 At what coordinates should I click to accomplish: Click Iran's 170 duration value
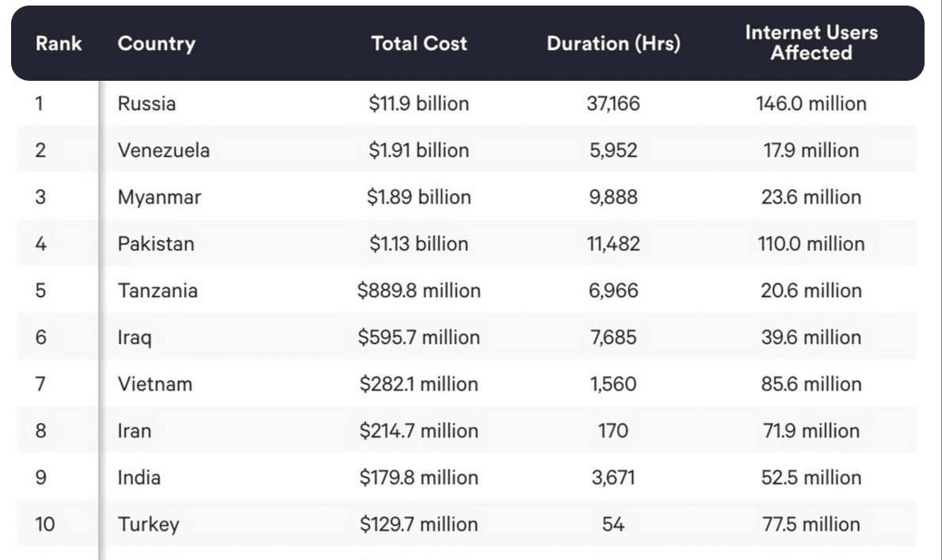click(613, 431)
